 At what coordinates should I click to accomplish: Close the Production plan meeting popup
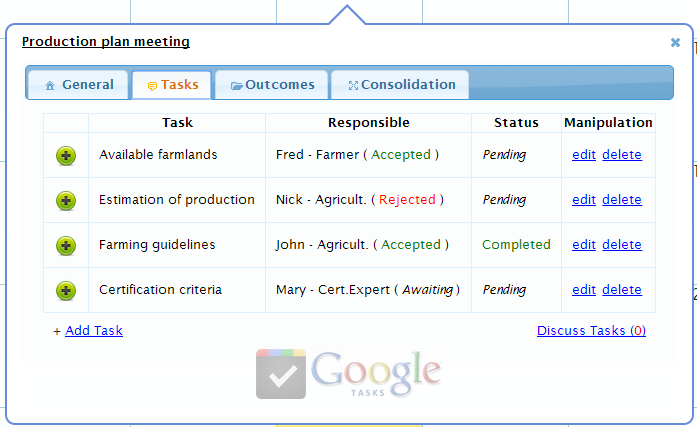click(x=675, y=42)
